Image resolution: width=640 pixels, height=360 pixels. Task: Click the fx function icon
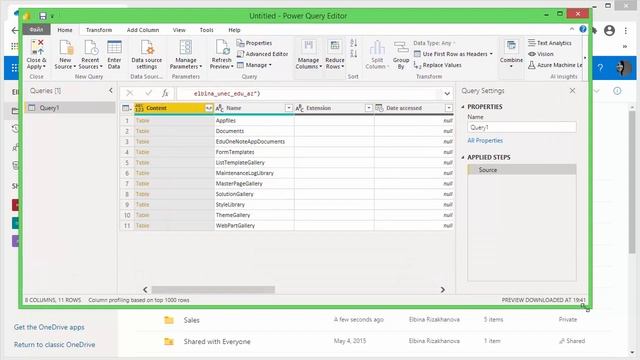(165, 93)
